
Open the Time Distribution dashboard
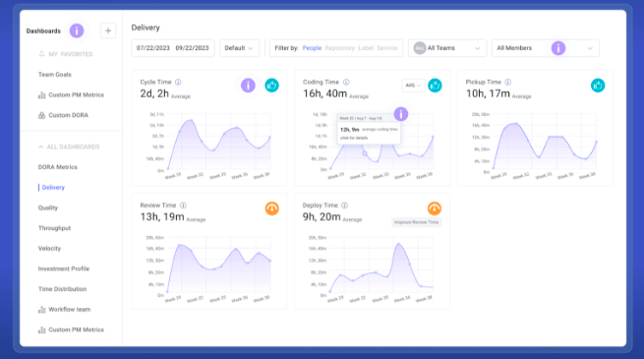(x=62, y=289)
